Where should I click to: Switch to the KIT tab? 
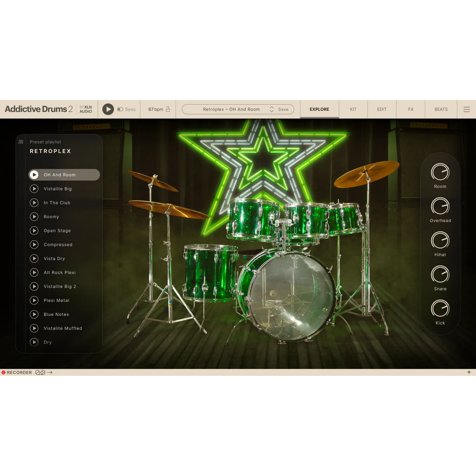pos(353,109)
